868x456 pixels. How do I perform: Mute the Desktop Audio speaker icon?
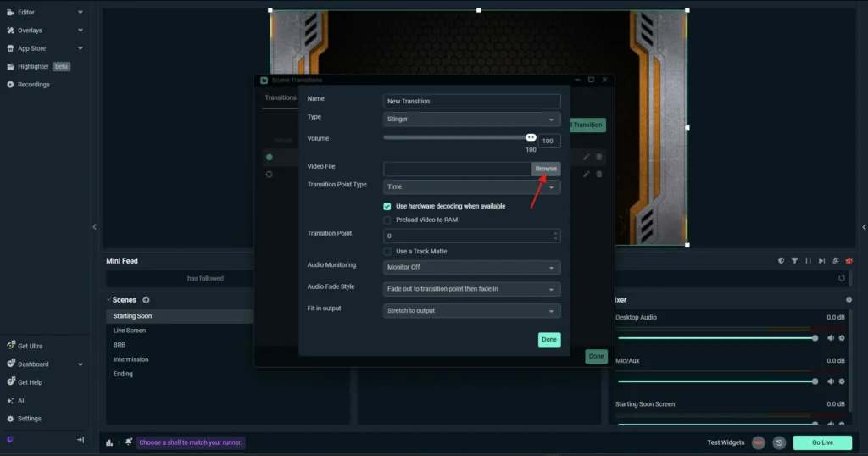[831, 338]
